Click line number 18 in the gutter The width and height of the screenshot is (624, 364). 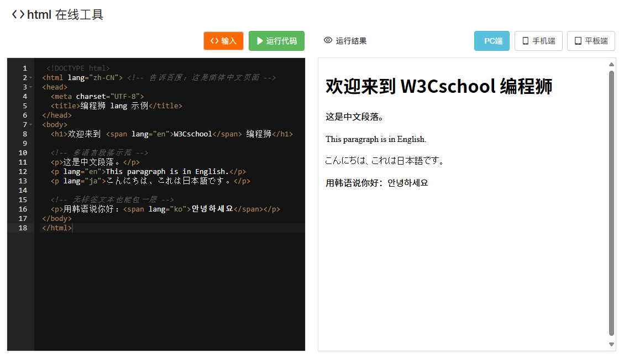tap(23, 228)
